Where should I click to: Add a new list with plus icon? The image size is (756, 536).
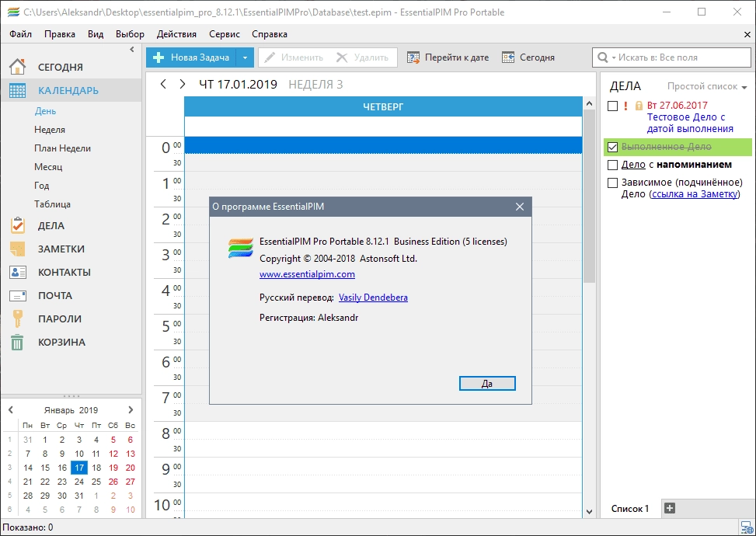pyautogui.click(x=669, y=508)
